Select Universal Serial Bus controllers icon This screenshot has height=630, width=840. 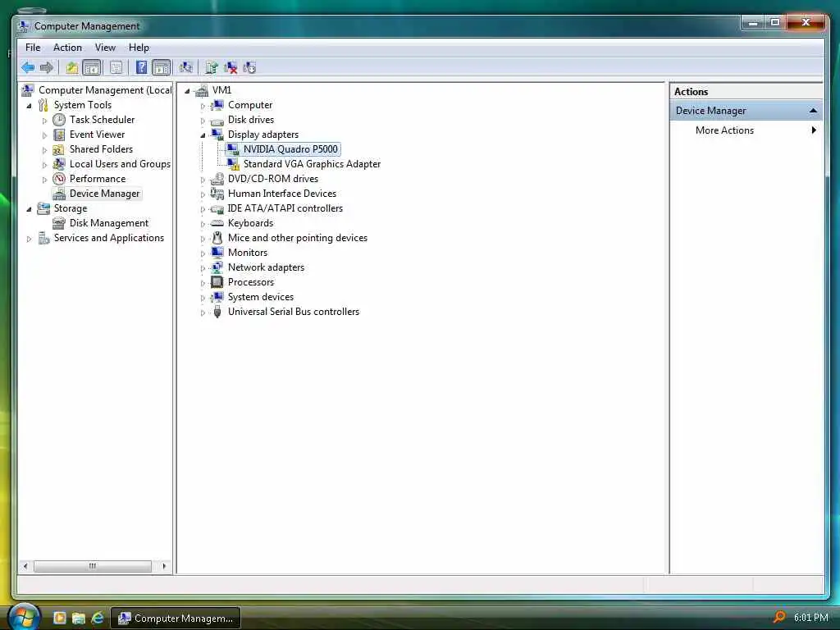click(x=217, y=312)
